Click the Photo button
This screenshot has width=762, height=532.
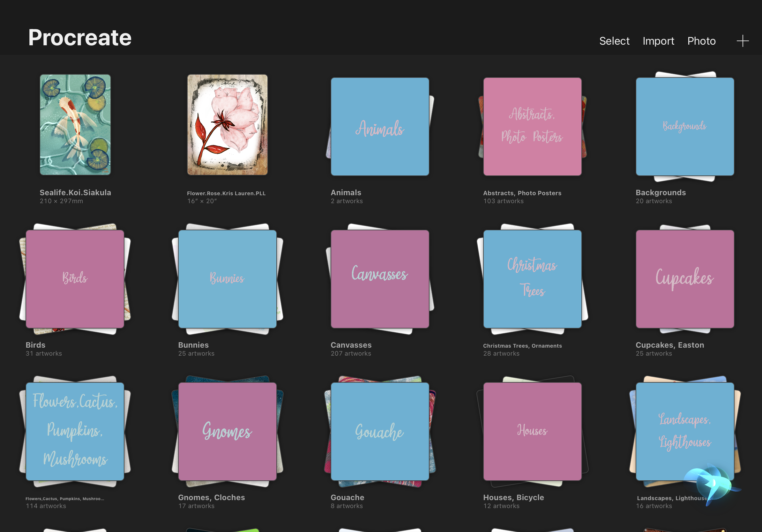coord(701,41)
